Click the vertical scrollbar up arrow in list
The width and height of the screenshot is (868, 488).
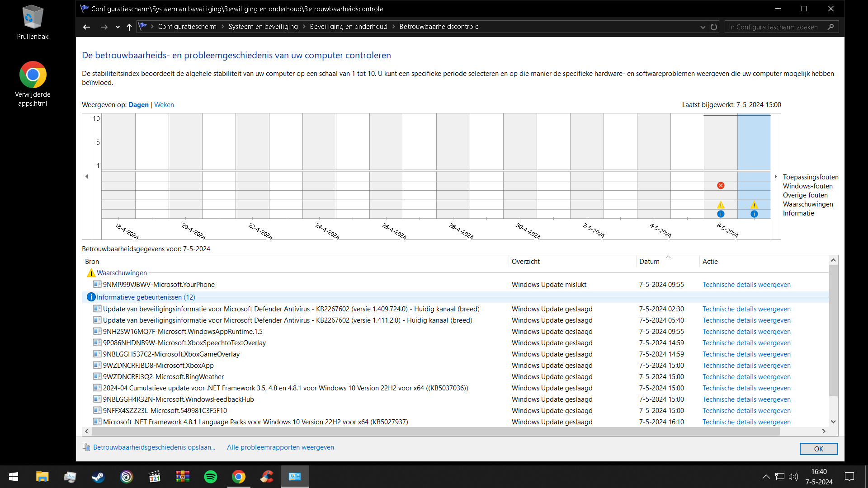833,260
